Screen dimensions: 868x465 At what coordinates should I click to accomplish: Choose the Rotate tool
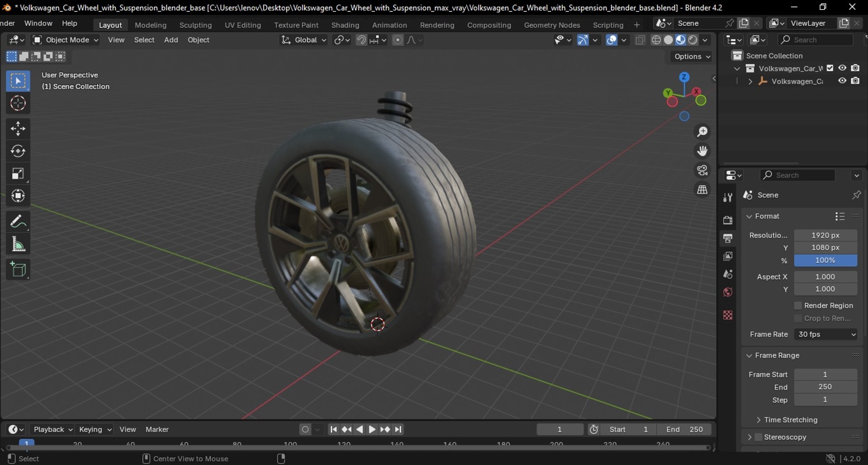(18, 151)
